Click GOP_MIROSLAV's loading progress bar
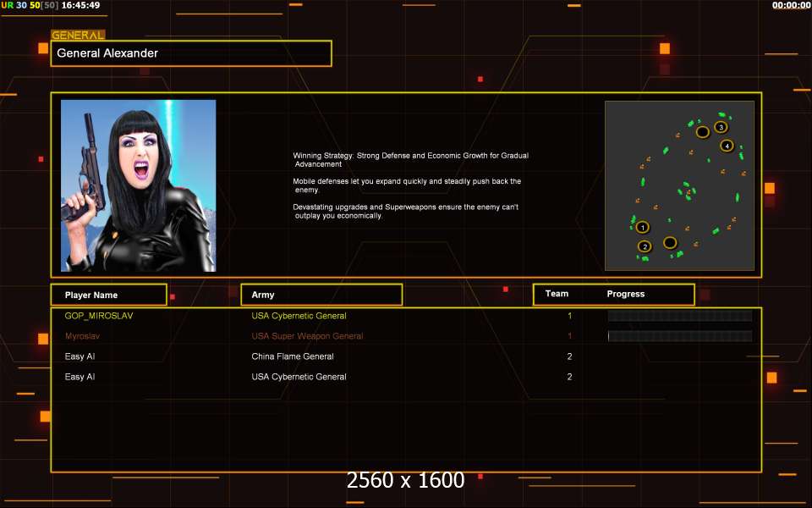This screenshot has width=812, height=508. (680, 316)
